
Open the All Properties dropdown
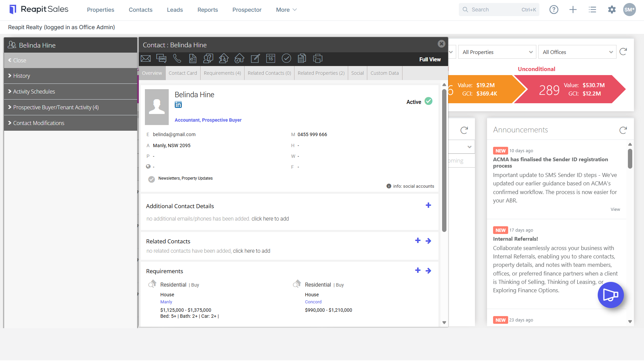coord(497,52)
